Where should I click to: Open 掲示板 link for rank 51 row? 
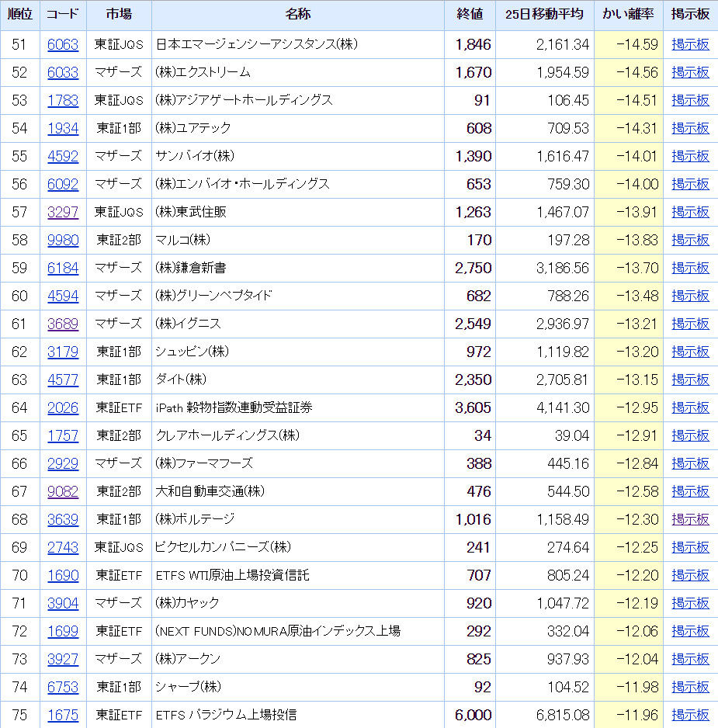tap(690, 44)
